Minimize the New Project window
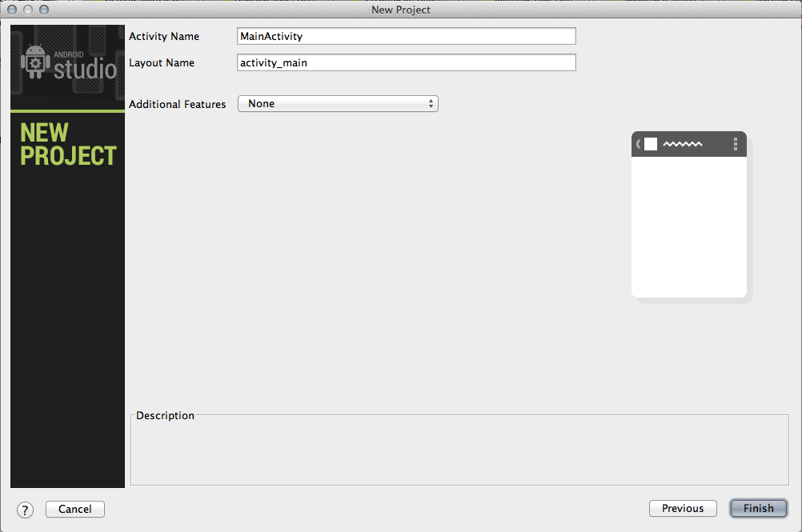Screen dimensions: 802x532 pyautogui.click(x=28, y=10)
